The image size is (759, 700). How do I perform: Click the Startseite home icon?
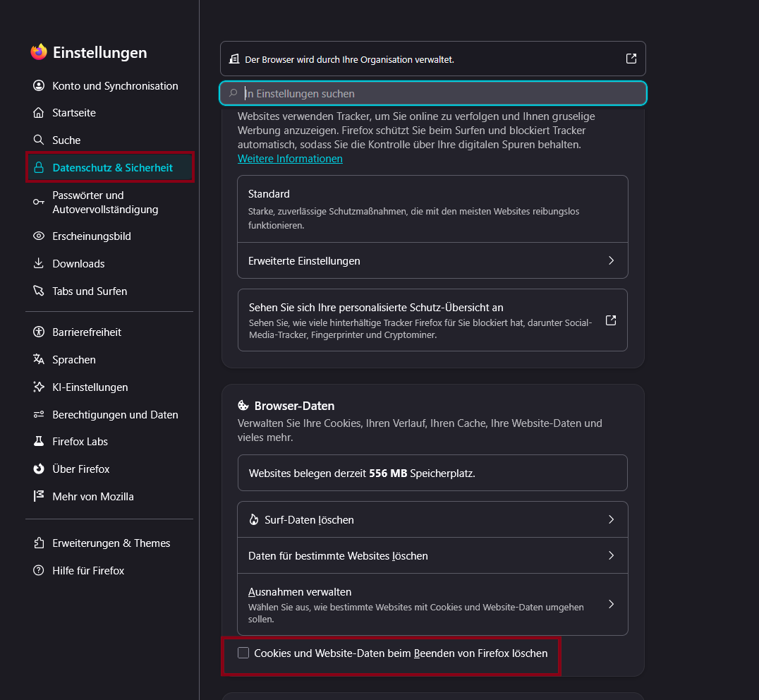click(39, 113)
